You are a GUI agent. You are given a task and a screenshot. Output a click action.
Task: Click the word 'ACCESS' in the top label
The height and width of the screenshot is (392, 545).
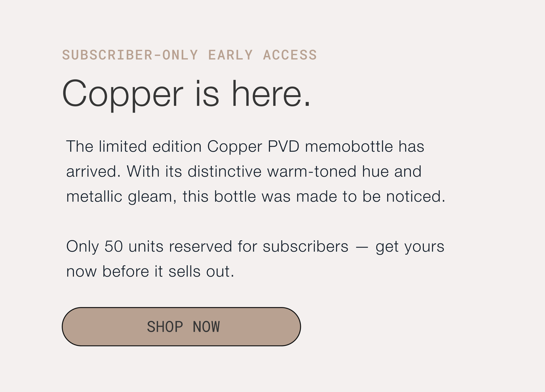[290, 55]
